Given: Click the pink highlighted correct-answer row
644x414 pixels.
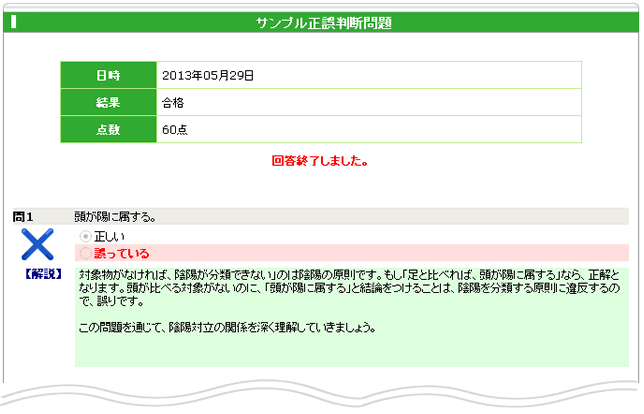Looking at the screenshot, I should 400,253.
